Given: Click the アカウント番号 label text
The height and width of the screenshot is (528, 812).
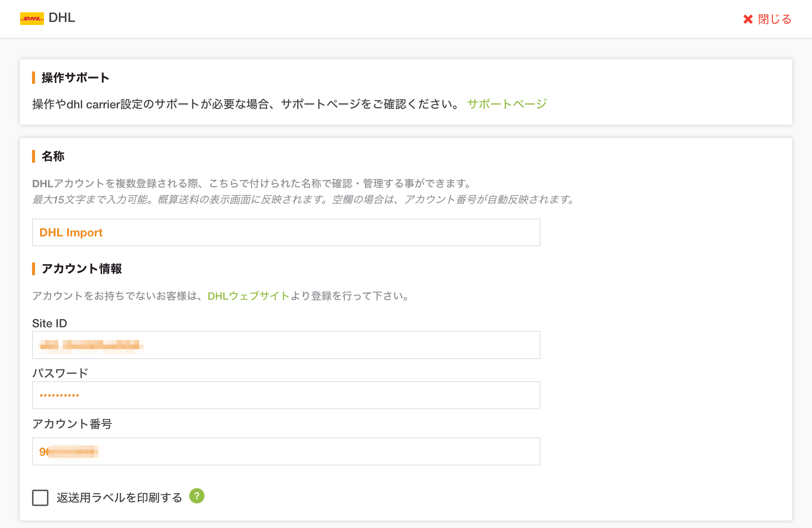Looking at the screenshot, I should point(72,424).
